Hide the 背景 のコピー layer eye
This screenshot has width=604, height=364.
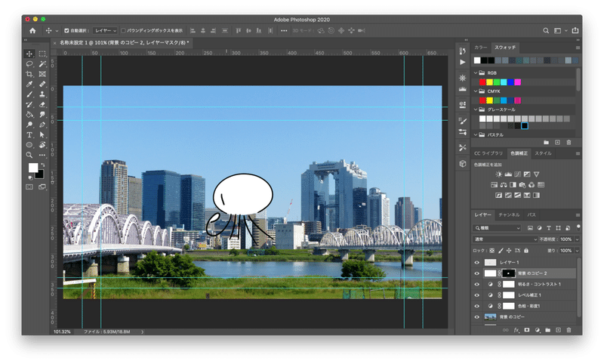477,317
